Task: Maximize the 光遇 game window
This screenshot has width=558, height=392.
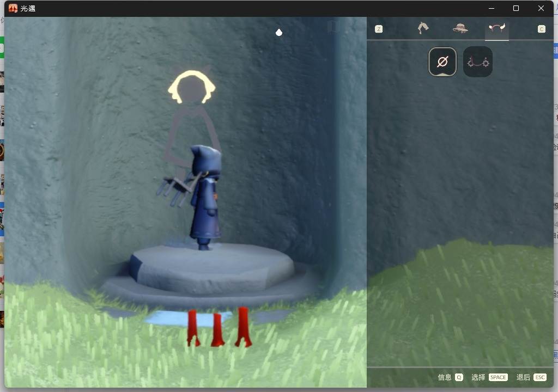Action: tap(516, 8)
